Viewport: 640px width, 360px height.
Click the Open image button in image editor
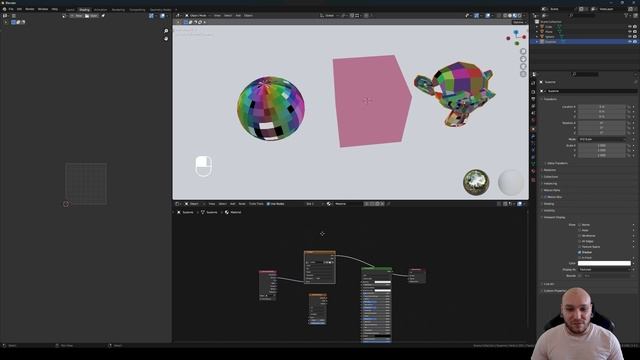(x=92, y=16)
